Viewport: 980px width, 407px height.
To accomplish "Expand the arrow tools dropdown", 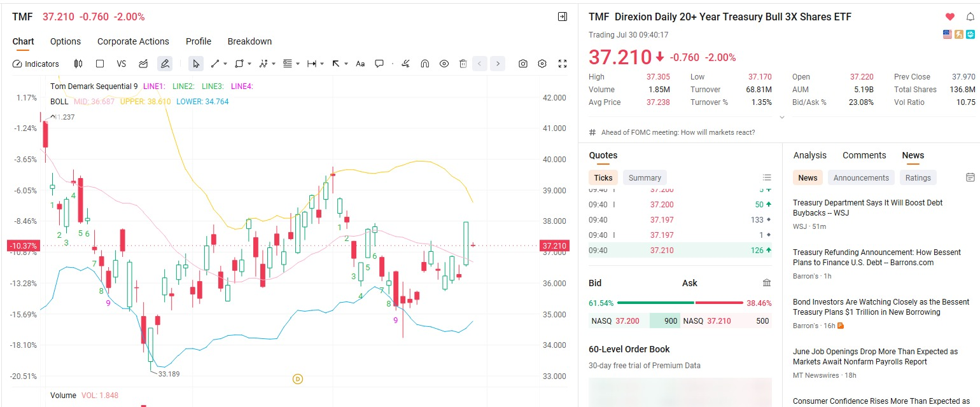I will (346, 64).
